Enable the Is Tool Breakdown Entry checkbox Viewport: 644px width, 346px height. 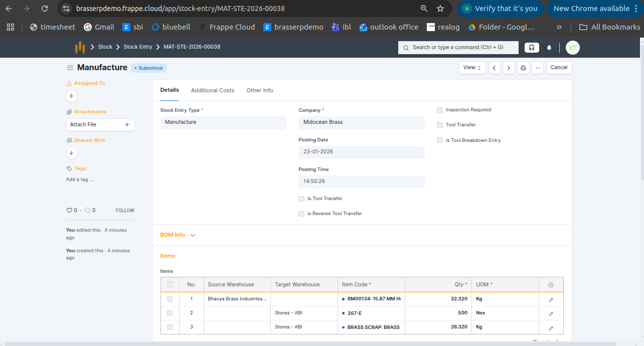[440, 140]
